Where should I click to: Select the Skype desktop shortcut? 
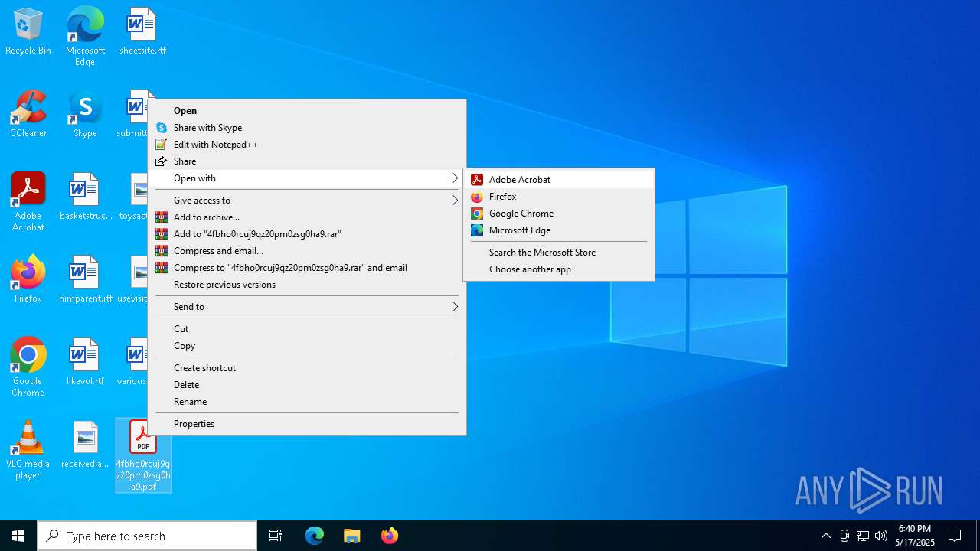point(85,115)
